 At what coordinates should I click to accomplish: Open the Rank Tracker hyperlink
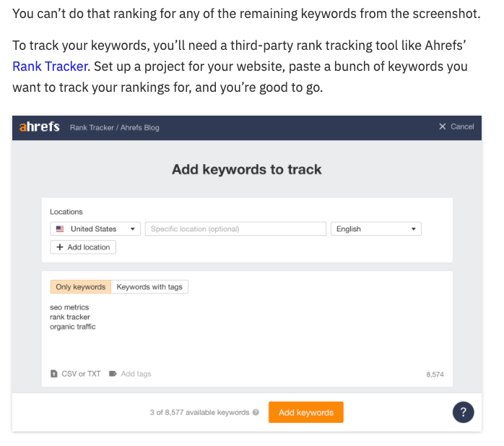coord(50,67)
